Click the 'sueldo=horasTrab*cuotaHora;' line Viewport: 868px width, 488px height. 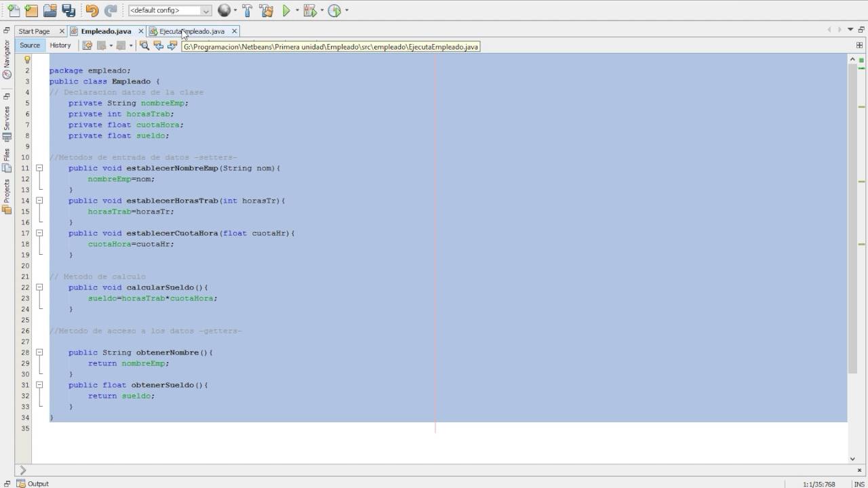(x=153, y=298)
